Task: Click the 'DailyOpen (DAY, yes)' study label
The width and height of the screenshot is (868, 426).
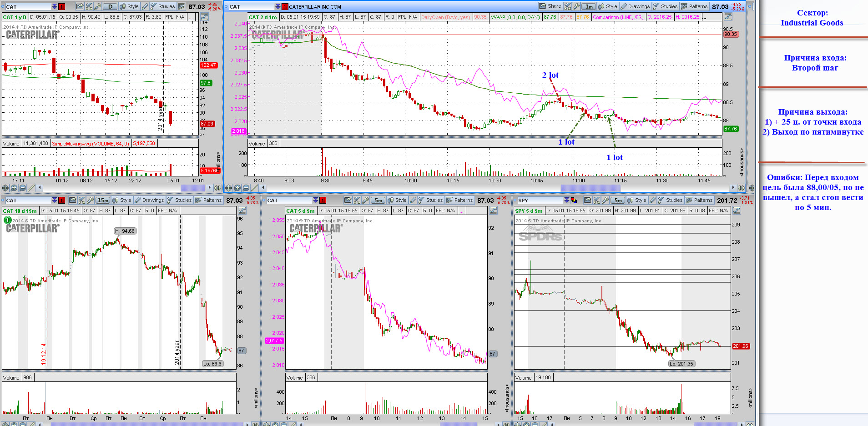Action: click(x=445, y=17)
